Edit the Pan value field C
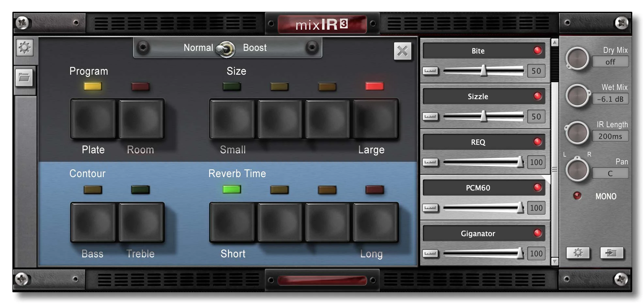644x304 pixels. click(610, 173)
